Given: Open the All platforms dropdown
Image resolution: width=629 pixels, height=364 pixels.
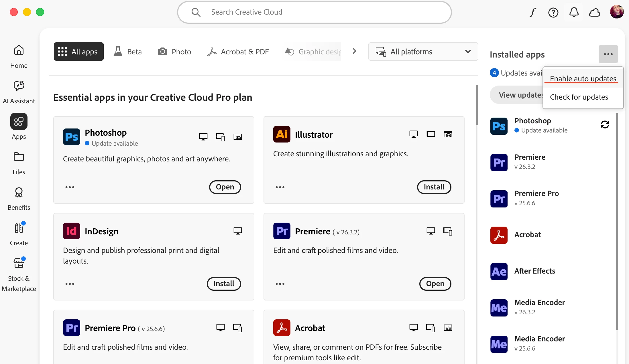Looking at the screenshot, I should click(x=423, y=52).
